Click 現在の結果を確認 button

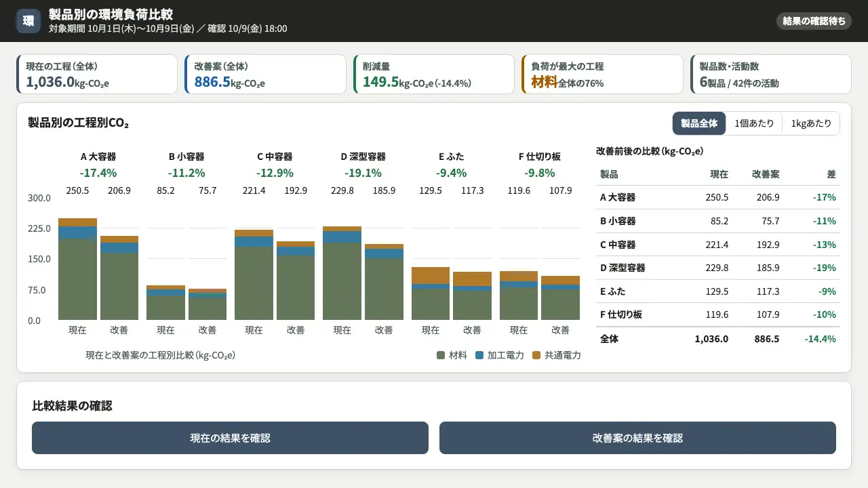(x=230, y=438)
